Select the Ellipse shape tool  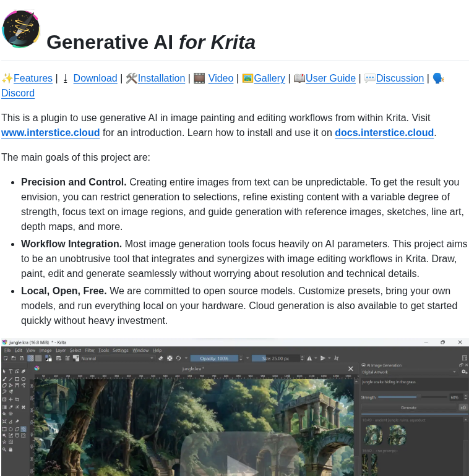coord(24,379)
